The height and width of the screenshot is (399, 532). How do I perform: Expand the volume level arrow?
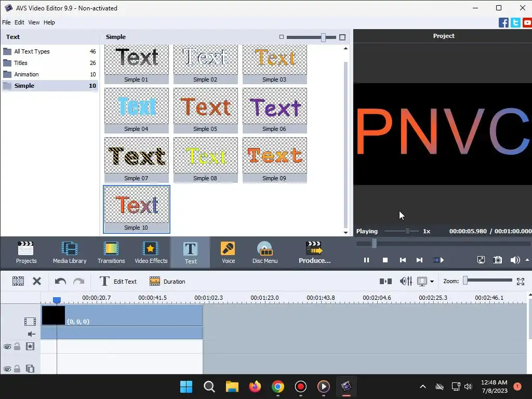pyautogui.click(x=527, y=260)
